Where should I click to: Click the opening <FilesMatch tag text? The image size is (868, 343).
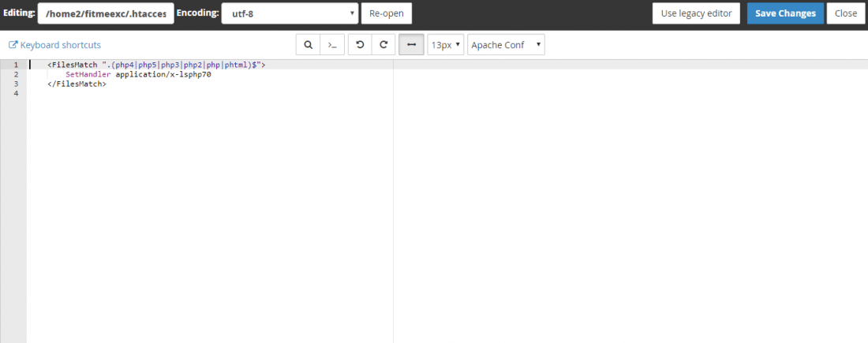73,65
